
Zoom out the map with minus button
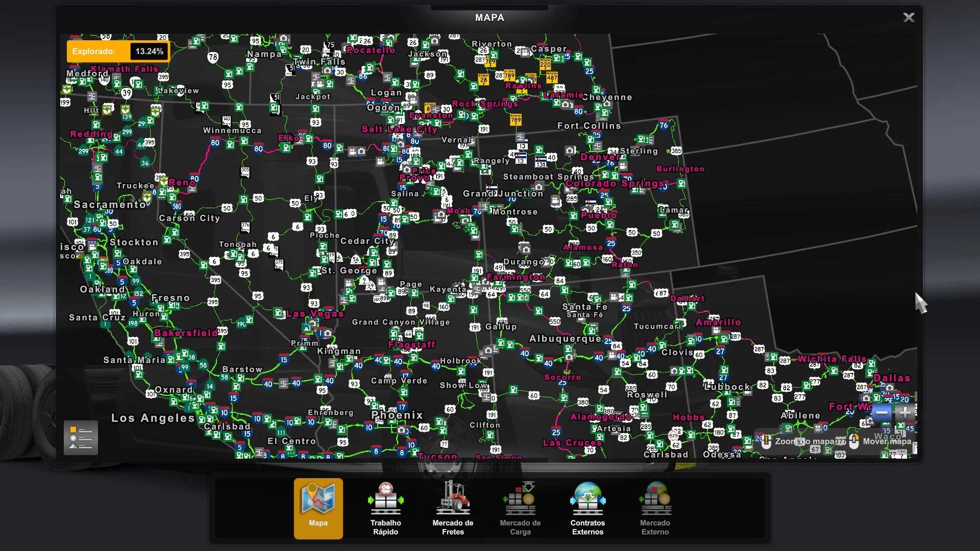point(881,413)
